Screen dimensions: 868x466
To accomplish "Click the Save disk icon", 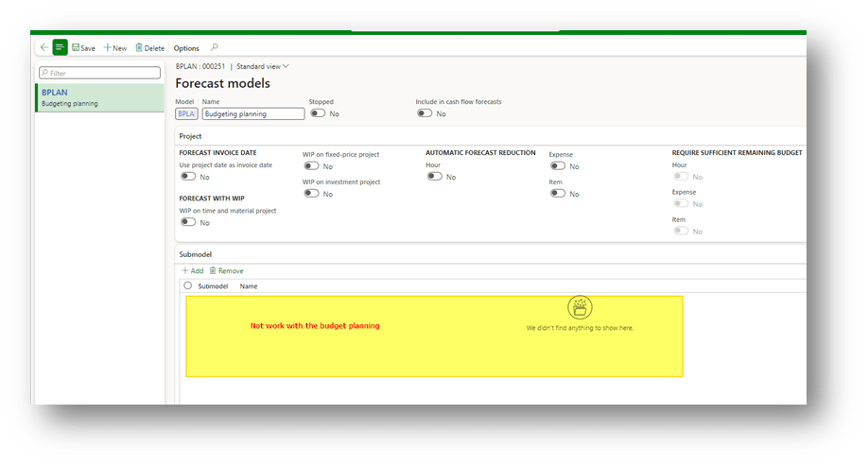I will tap(76, 47).
